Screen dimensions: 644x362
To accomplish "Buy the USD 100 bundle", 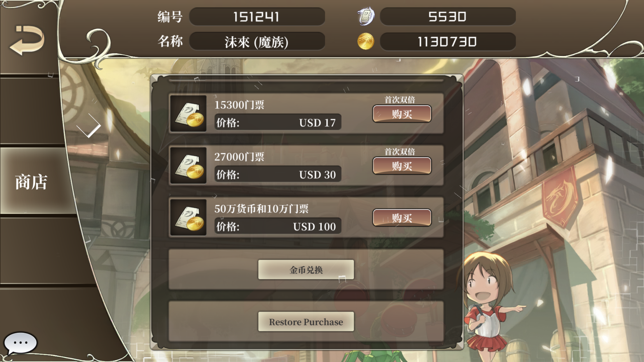I will tap(402, 217).
